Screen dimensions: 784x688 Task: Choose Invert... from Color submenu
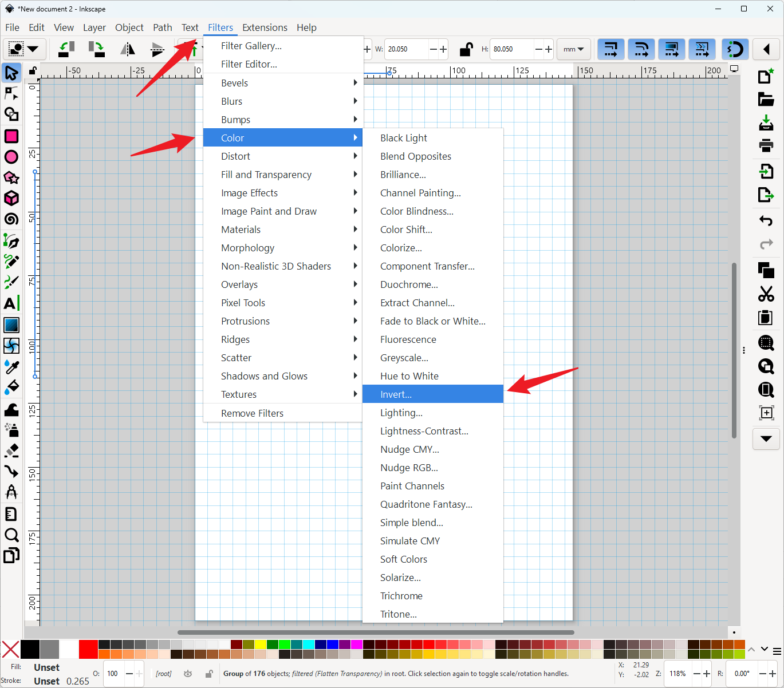[x=433, y=394]
